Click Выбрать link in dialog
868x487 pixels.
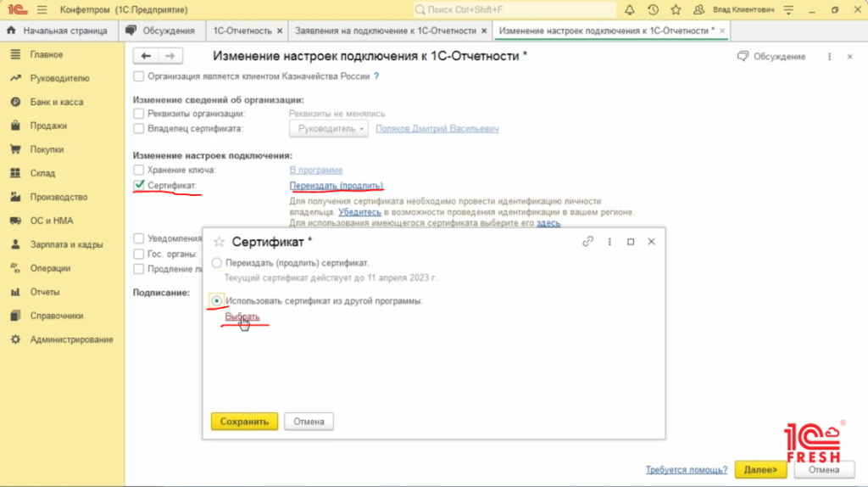pyautogui.click(x=242, y=316)
